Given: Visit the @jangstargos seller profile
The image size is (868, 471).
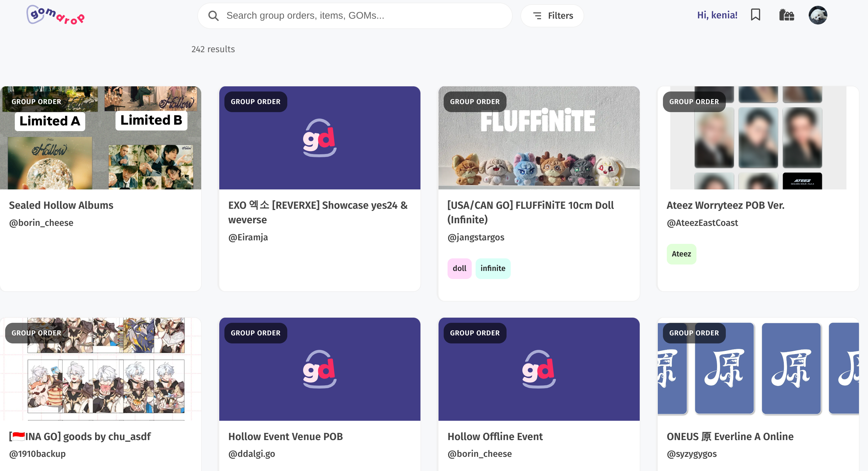Looking at the screenshot, I should pyautogui.click(x=476, y=237).
